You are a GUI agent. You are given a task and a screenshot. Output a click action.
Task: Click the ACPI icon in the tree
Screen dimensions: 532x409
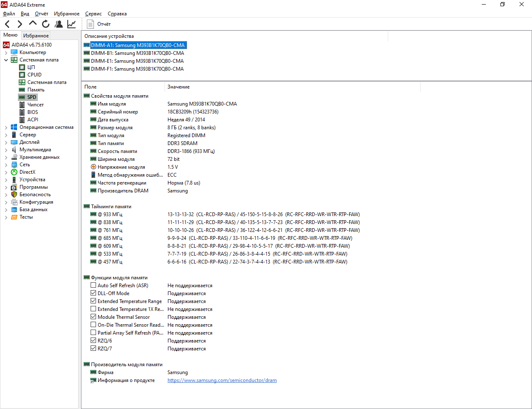pos(22,120)
